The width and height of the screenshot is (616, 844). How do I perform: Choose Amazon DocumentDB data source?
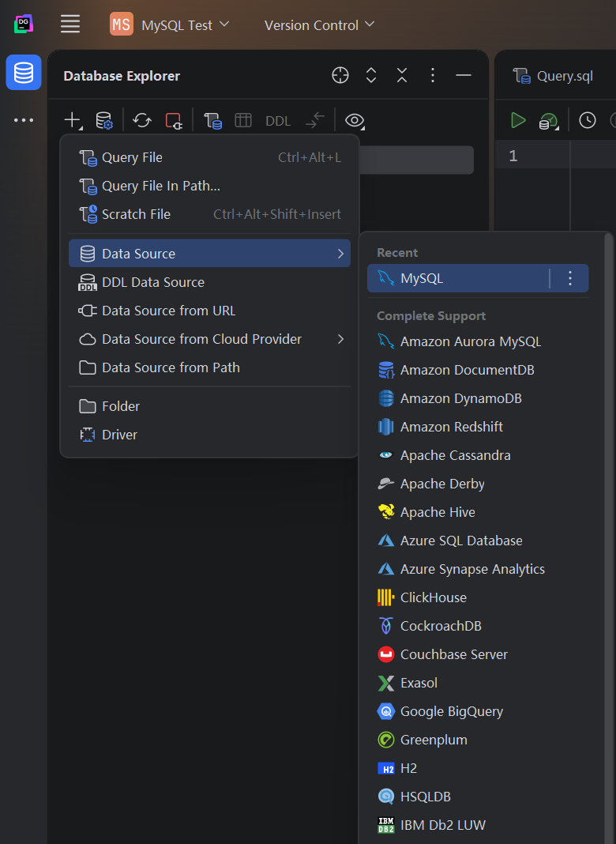pos(478,371)
